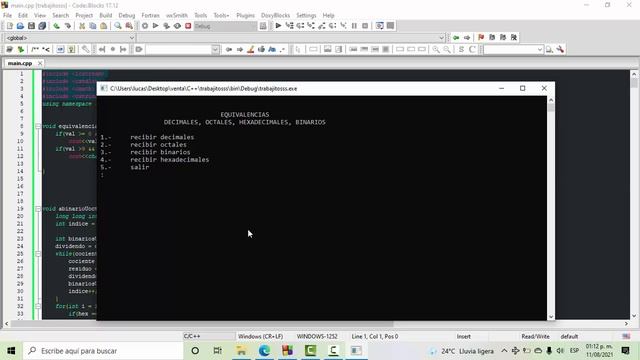Open Microsoft Edge from the taskbar

pos(264,351)
